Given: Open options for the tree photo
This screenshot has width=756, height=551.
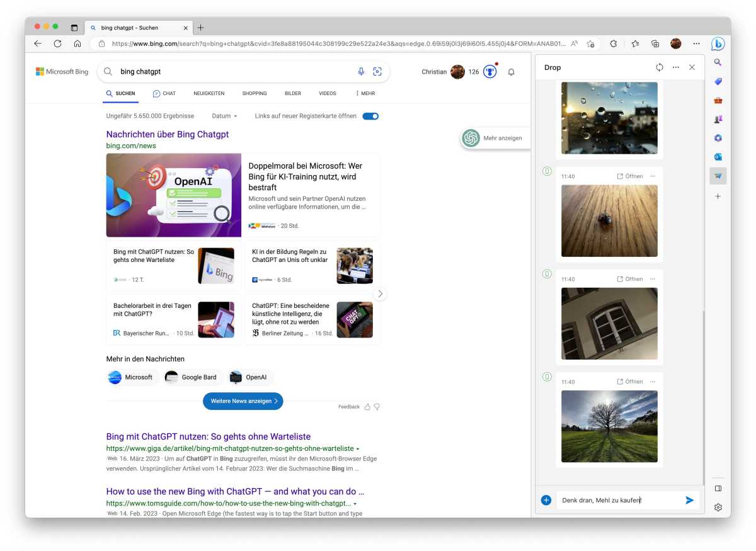Looking at the screenshot, I should coord(653,382).
